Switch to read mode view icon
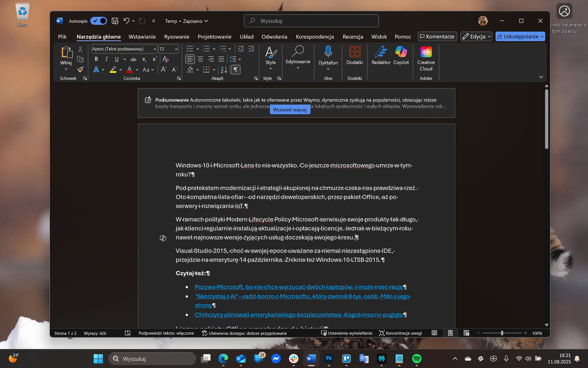 click(434, 333)
